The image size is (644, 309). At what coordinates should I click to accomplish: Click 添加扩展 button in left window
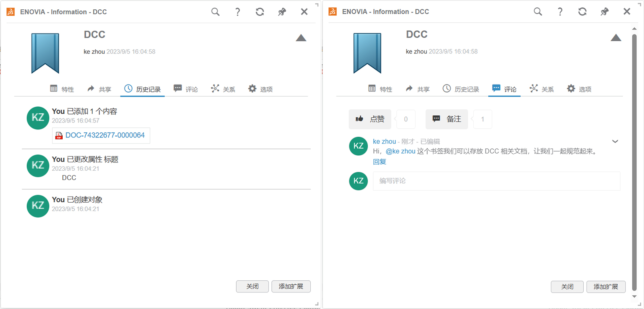click(291, 286)
